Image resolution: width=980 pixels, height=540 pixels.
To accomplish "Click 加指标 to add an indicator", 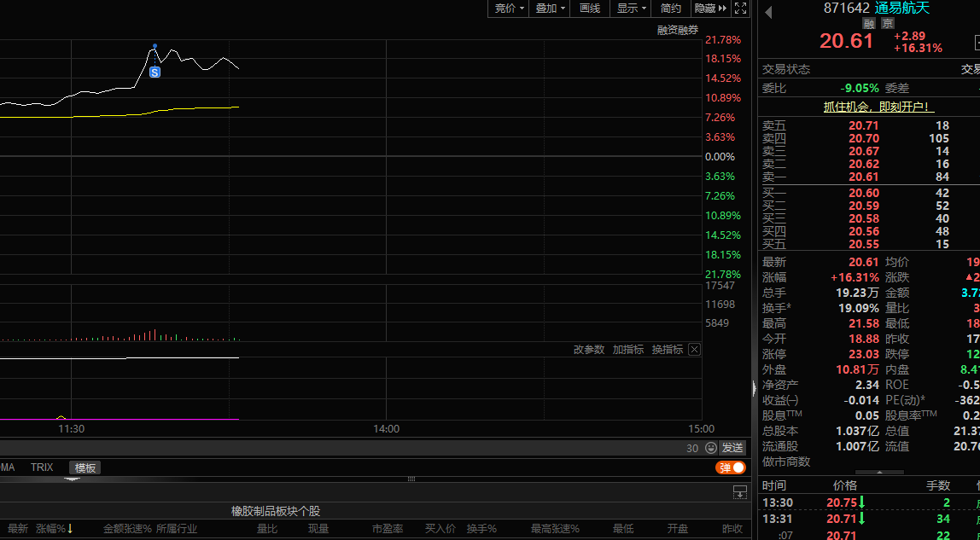I will tap(628, 350).
